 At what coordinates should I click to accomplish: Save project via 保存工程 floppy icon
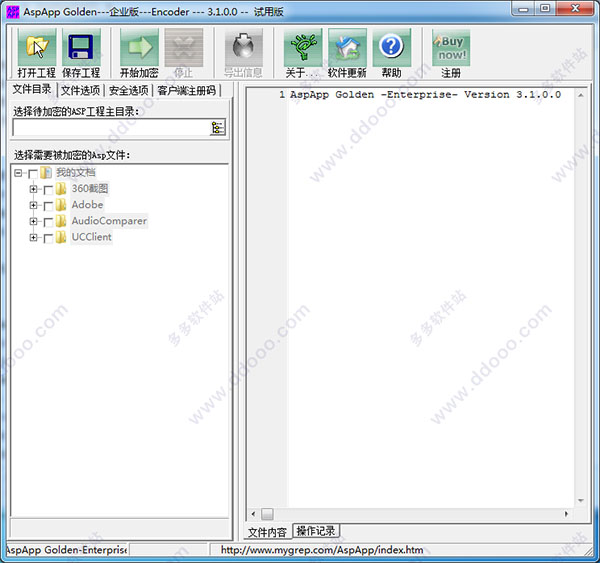coord(81,47)
